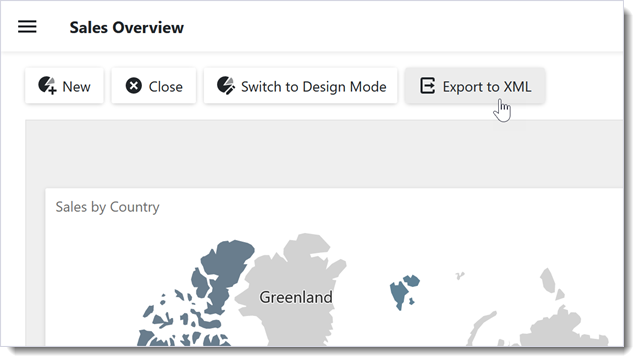Click the Close button
This screenshot has height=363, width=640.
154,86
